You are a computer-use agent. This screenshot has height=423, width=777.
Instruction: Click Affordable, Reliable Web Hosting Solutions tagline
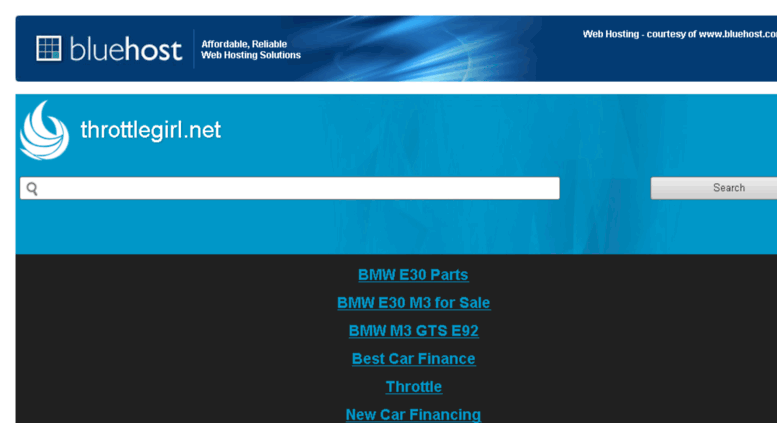[x=251, y=50]
